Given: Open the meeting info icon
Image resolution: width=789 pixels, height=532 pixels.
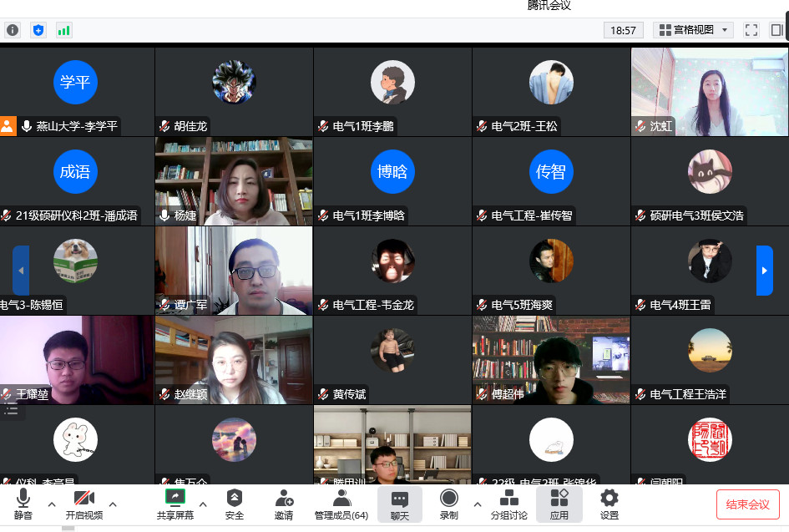Looking at the screenshot, I should click(13, 30).
